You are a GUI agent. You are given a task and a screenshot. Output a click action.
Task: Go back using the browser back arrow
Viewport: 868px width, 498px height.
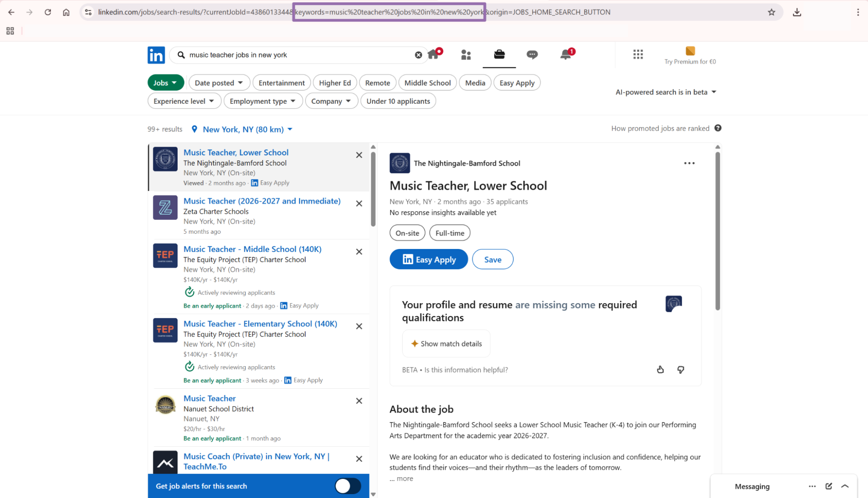tap(11, 12)
